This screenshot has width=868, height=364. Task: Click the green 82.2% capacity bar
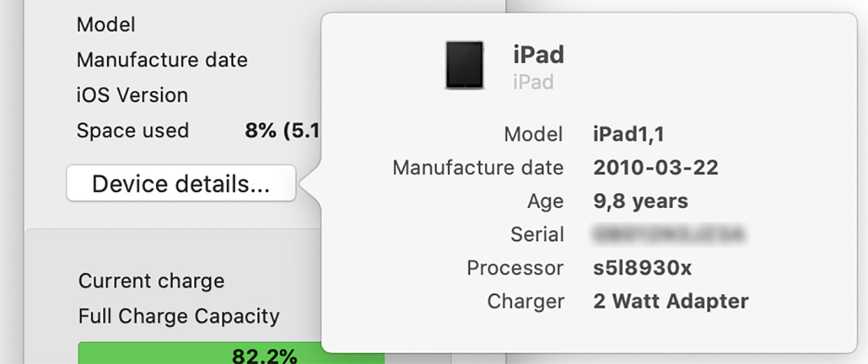(x=231, y=353)
